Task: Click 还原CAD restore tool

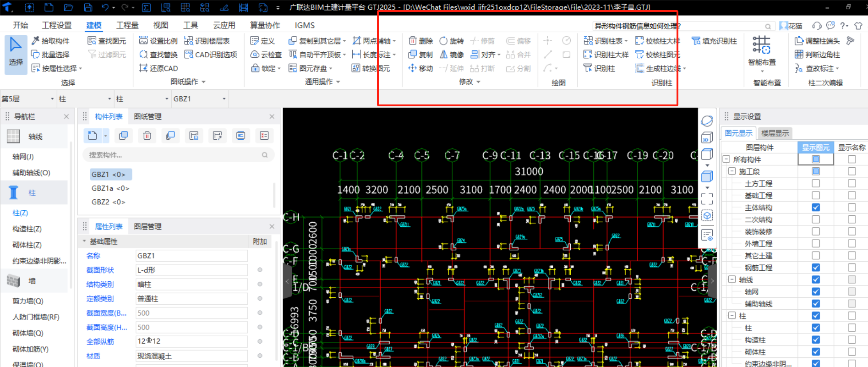Action: (158, 68)
